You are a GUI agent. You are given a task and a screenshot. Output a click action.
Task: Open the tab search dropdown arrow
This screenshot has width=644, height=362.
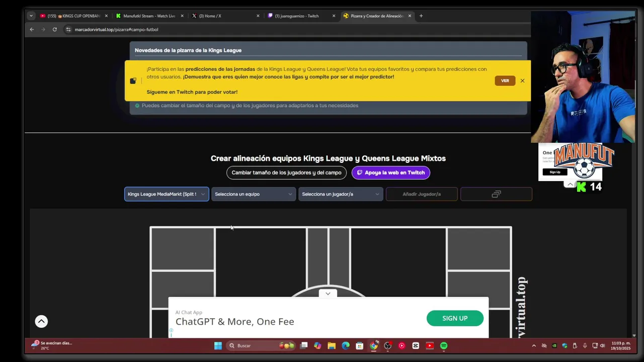click(31, 16)
